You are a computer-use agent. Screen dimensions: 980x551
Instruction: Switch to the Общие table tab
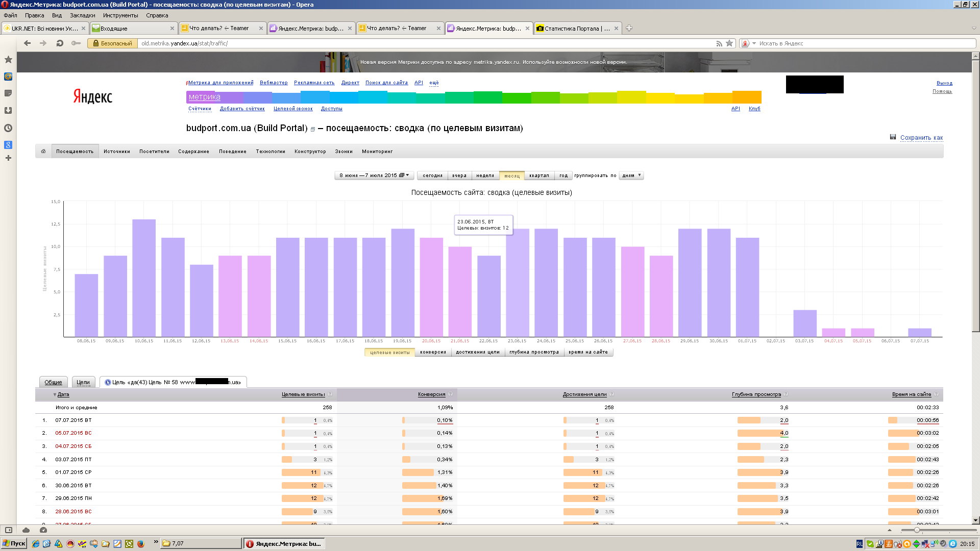click(53, 382)
